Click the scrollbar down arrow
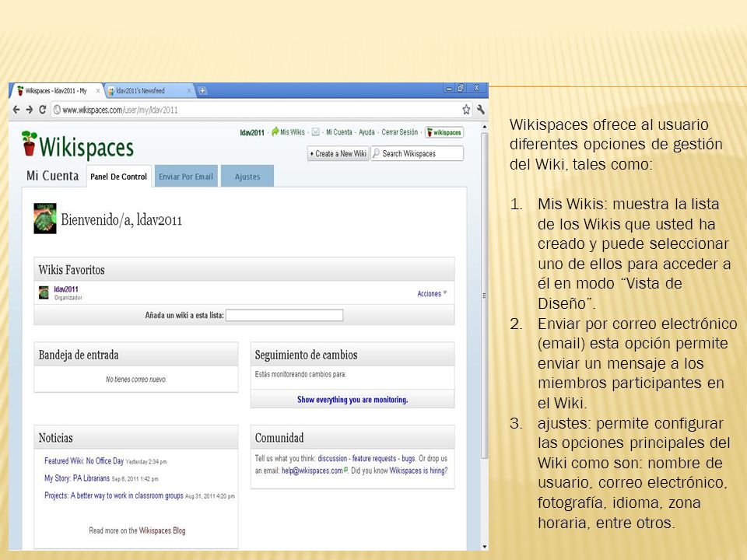This screenshot has height=560, width=747. click(484, 547)
